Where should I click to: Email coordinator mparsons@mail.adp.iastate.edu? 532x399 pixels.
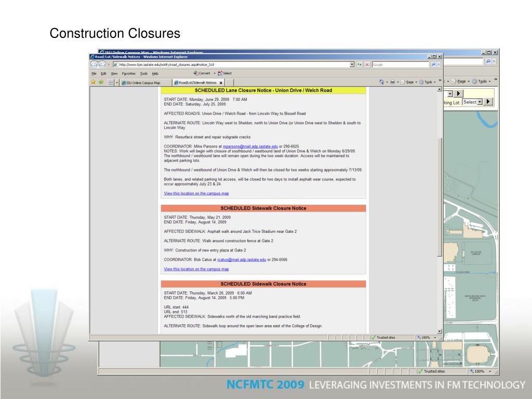250,147
